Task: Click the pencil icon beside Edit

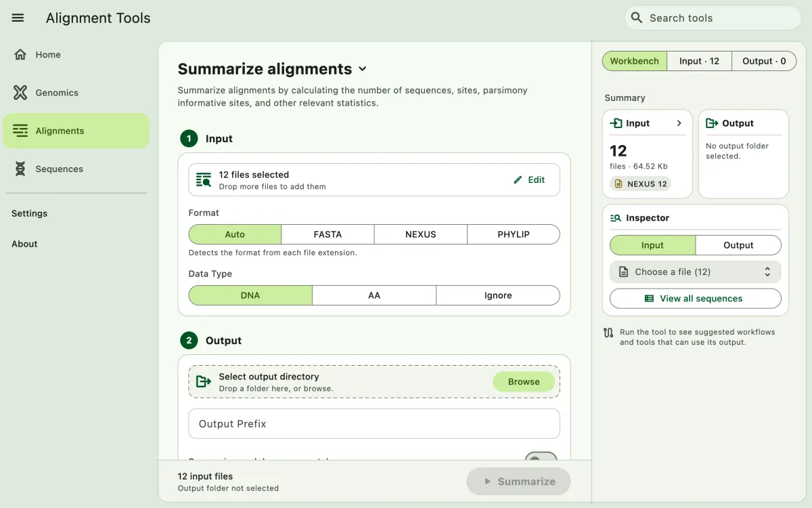Action: (518, 180)
